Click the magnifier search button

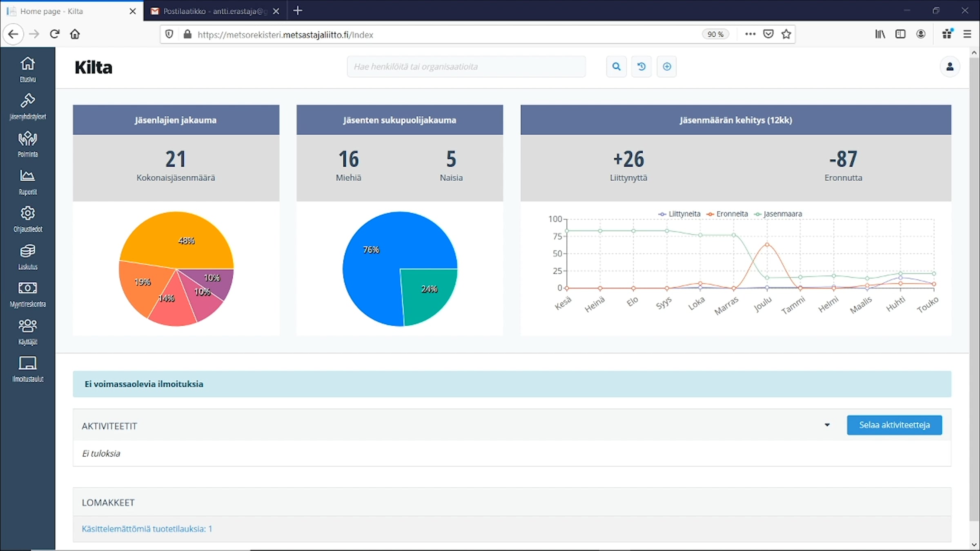[617, 67]
